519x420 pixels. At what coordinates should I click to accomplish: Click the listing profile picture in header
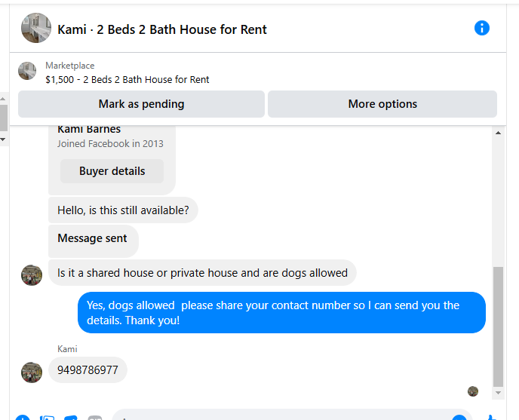36,28
